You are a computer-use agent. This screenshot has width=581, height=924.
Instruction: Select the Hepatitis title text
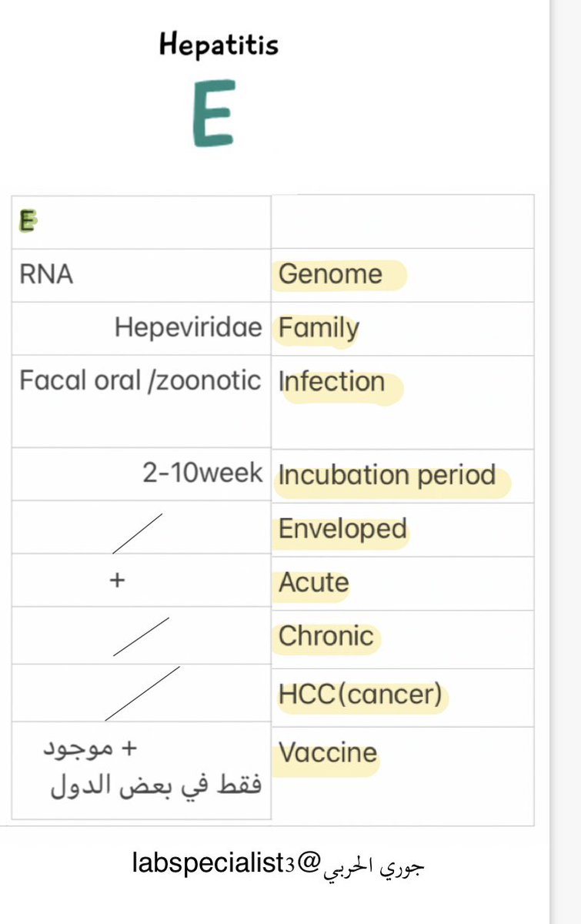(x=219, y=44)
